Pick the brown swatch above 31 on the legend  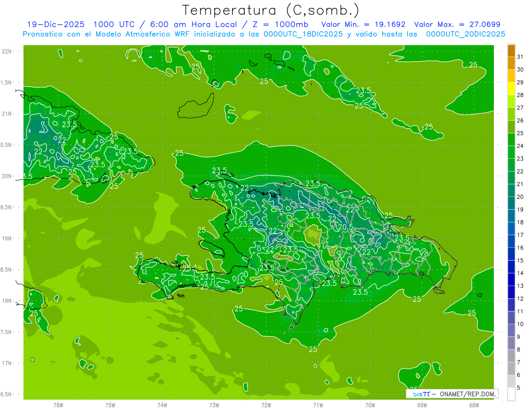[511, 51]
